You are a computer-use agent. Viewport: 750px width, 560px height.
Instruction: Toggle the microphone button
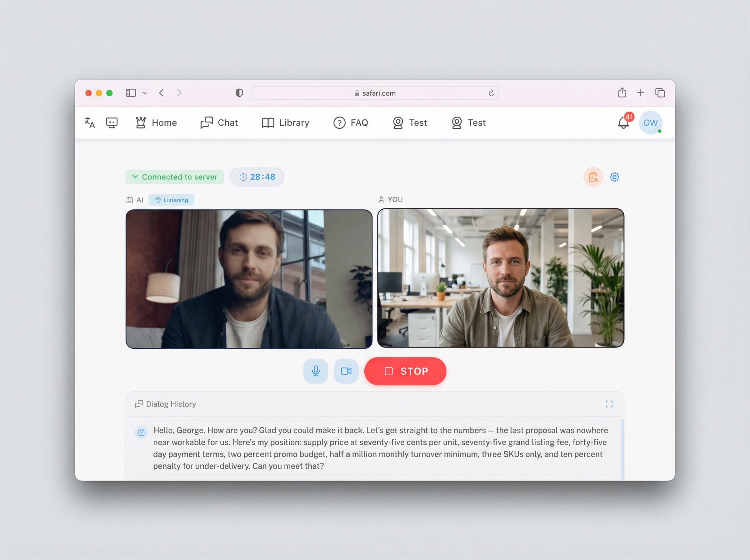click(316, 371)
